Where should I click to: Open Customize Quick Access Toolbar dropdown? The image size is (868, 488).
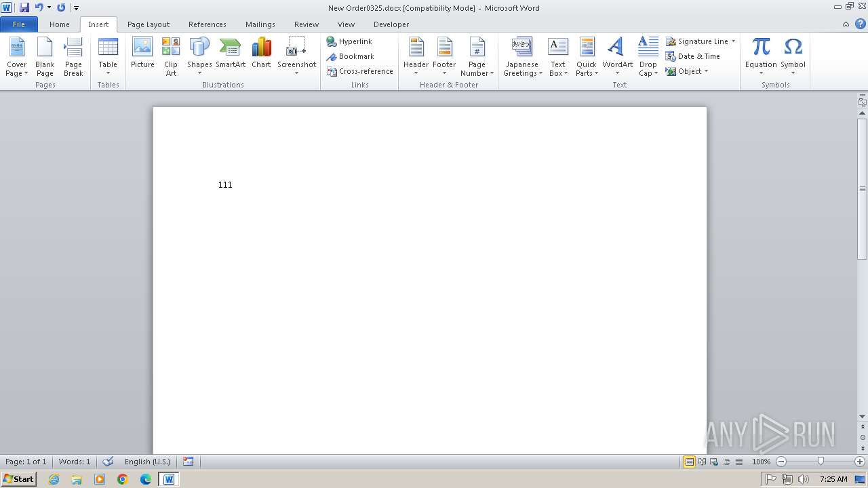(76, 7)
